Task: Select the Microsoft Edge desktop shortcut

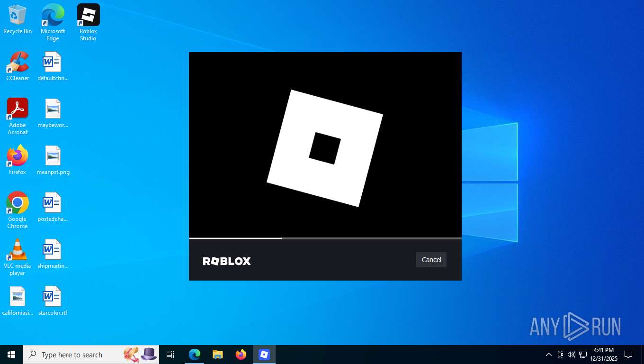Action: pyautogui.click(x=53, y=22)
